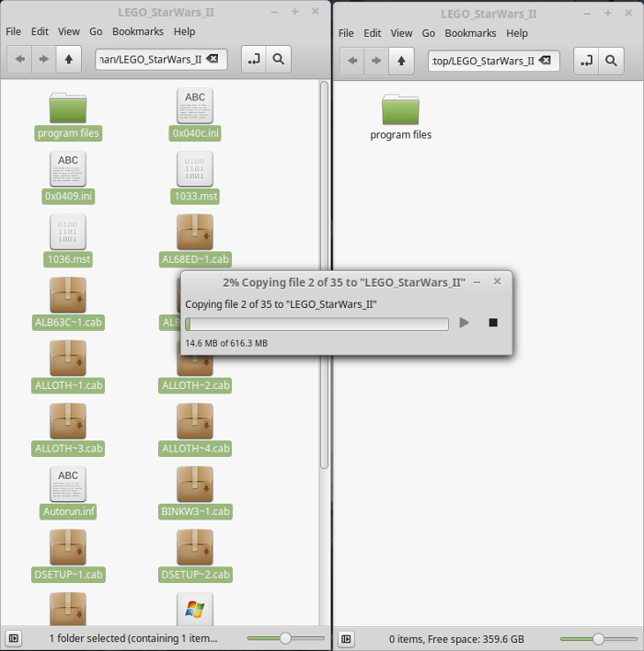Minimize the copy progress dialog
644x651 pixels.
pos(477,282)
